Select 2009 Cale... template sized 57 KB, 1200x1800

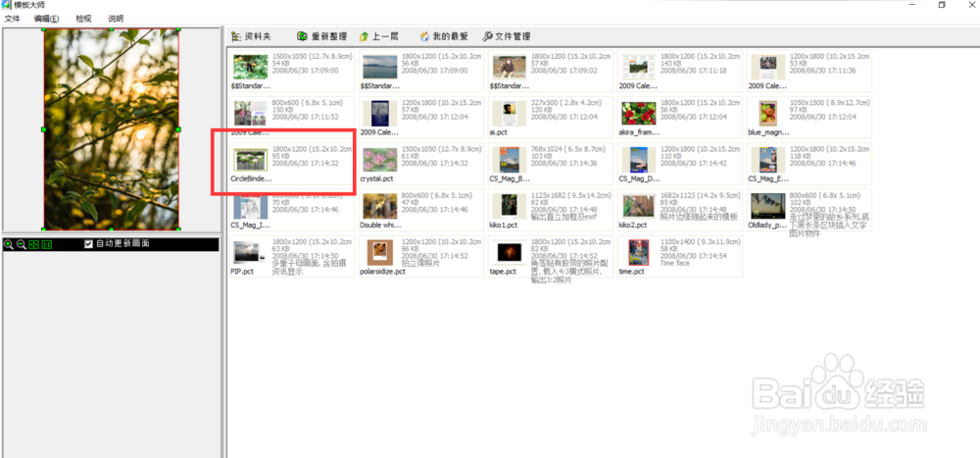click(421, 117)
